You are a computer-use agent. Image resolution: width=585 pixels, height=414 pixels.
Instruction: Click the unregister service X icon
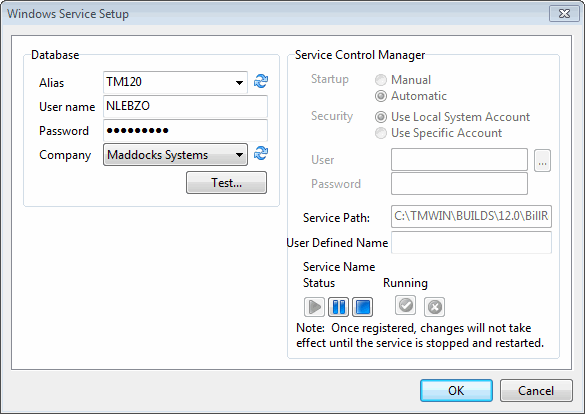tap(434, 307)
